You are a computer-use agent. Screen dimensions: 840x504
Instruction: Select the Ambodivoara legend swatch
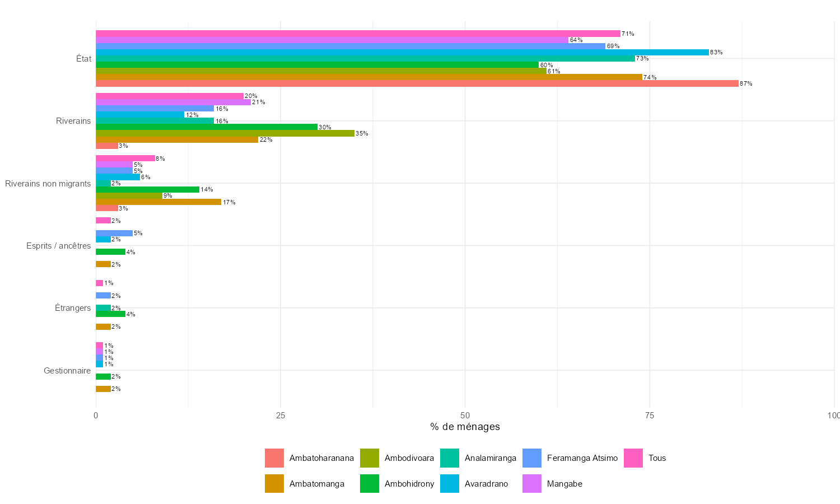click(370, 458)
